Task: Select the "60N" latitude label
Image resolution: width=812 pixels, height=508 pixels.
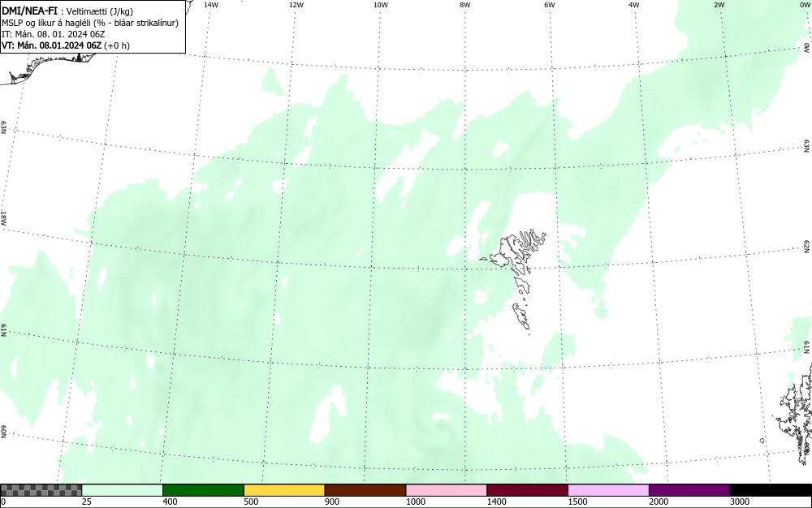Action: 3,432
